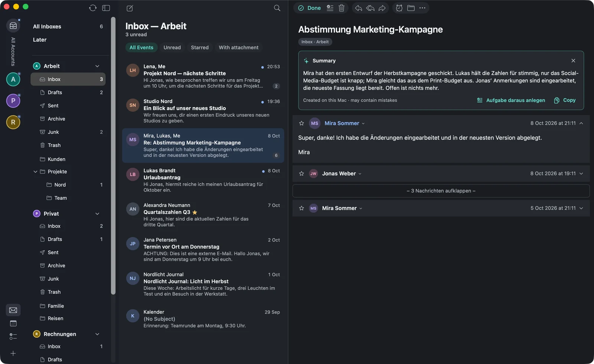
Task: Compose a new email with the pencil icon
Action: coord(130,8)
